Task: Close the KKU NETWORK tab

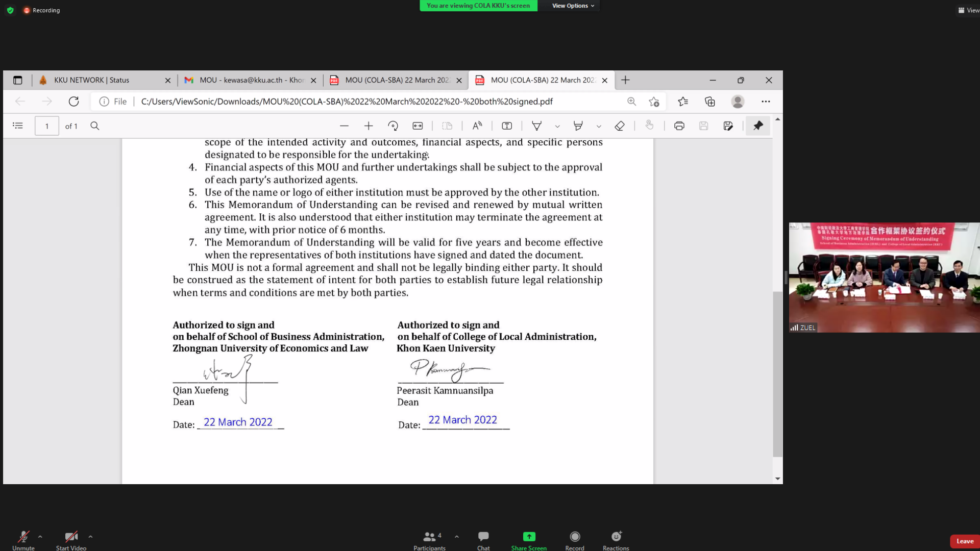Action: [168, 80]
